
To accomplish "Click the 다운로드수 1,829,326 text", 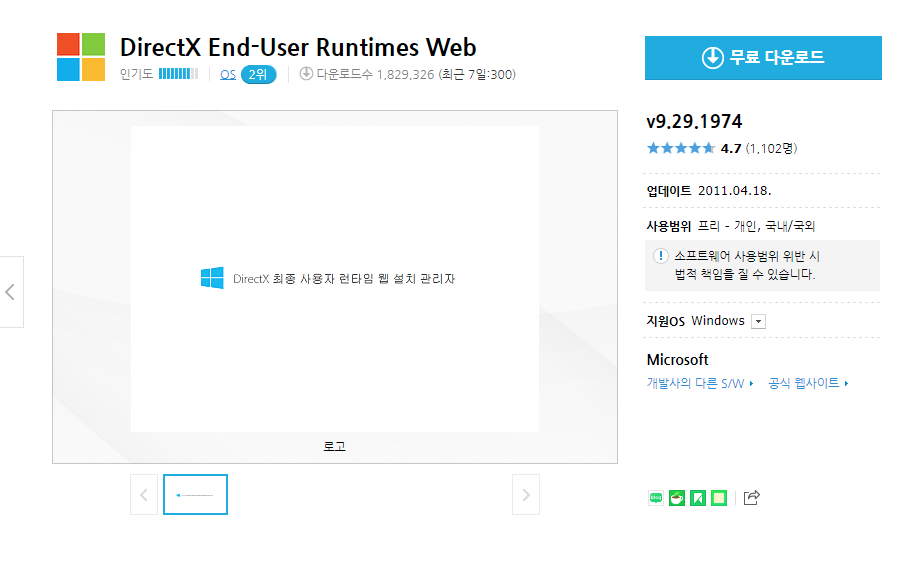I will coord(375,74).
